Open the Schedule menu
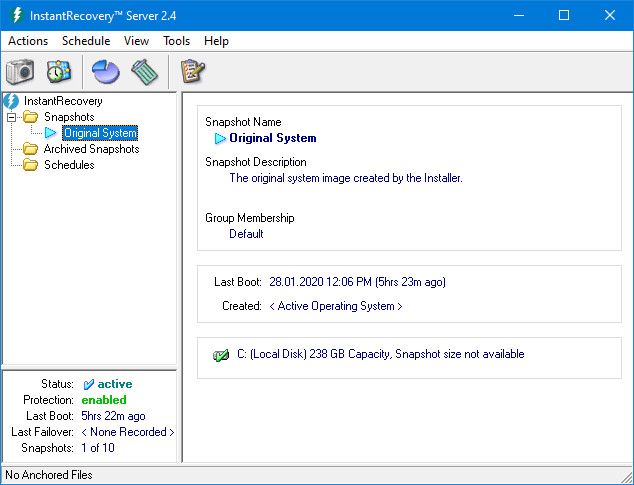The image size is (634, 485). click(86, 41)
